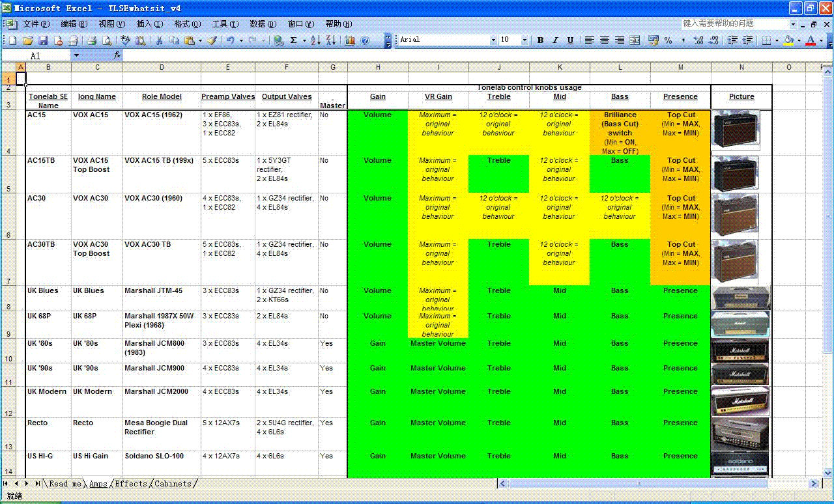834x504 pixels.
Task: Apply Currency style format icon
Action: click(654, 40)
